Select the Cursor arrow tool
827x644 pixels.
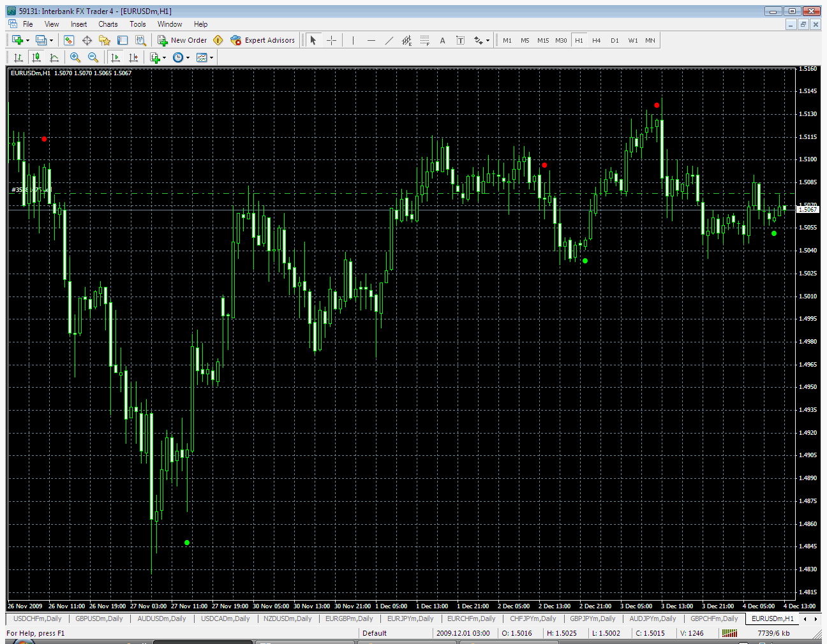[313, 40]
